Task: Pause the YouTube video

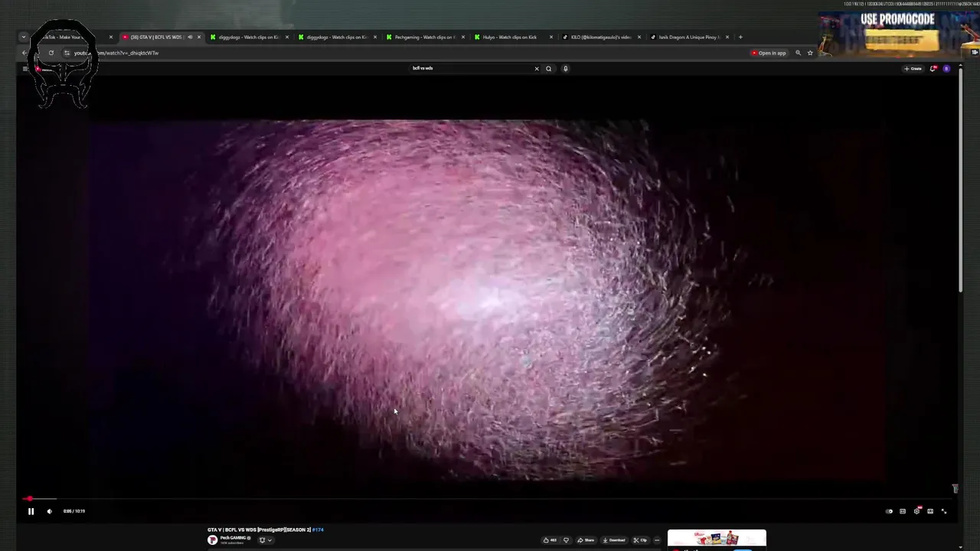Action: 31,511
